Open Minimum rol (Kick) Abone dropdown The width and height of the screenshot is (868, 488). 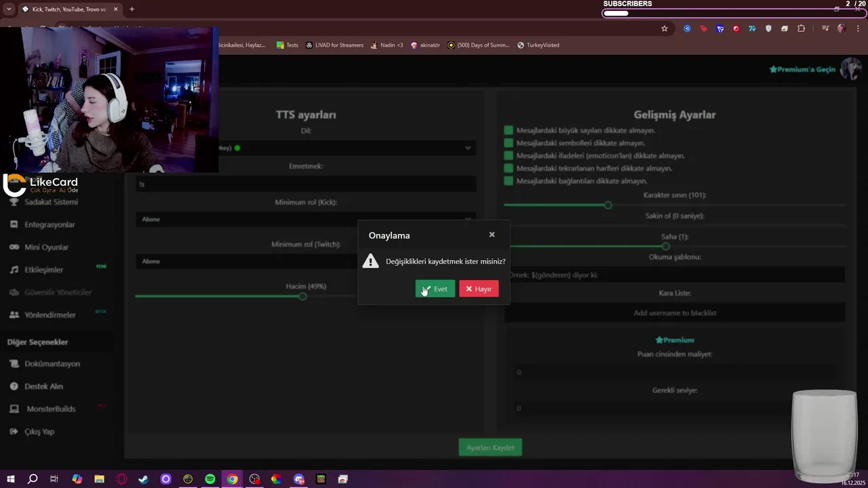pyautogui.click(x=306, y=220)
